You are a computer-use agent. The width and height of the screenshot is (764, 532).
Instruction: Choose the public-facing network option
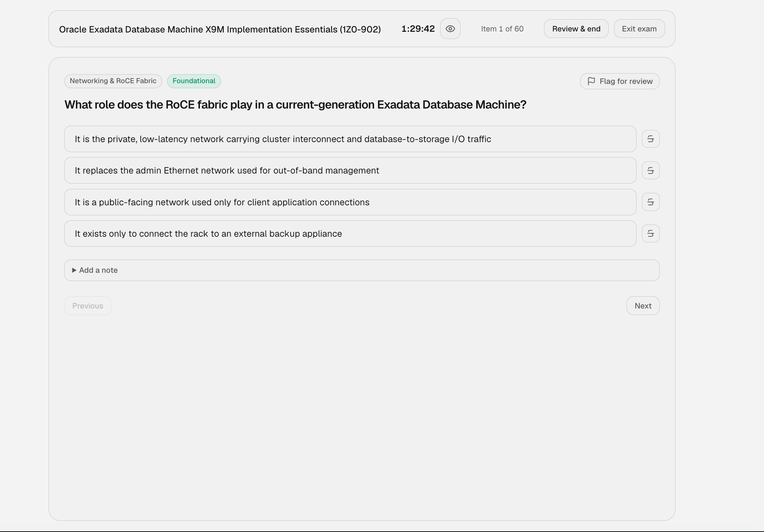[350, 202]
